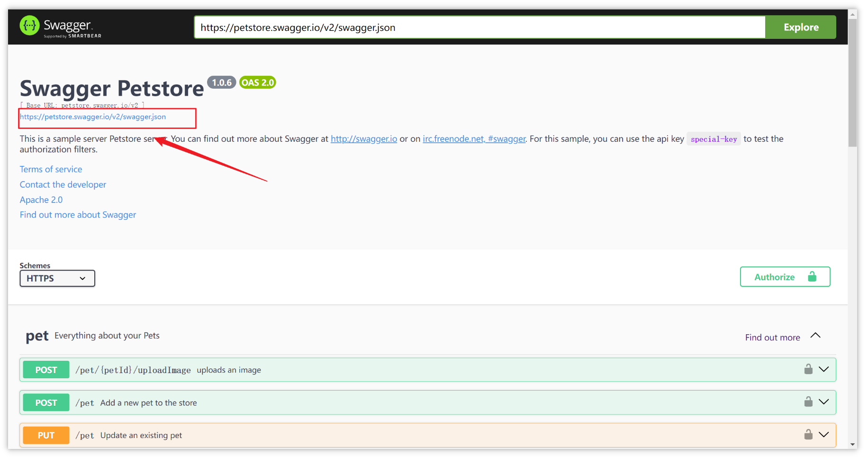Click the OAS 2.0 badge
Viewport: 868px width, 457px height.
click(x=257, y=82)
